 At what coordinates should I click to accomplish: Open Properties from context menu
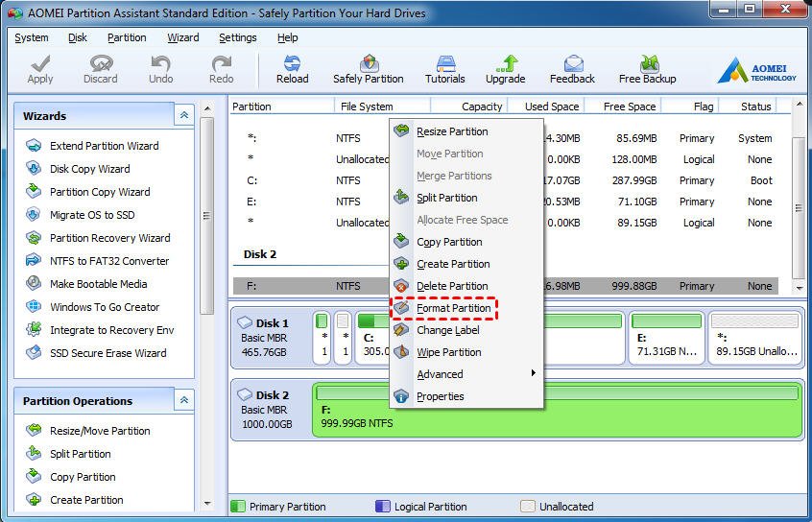click(466, 396)
